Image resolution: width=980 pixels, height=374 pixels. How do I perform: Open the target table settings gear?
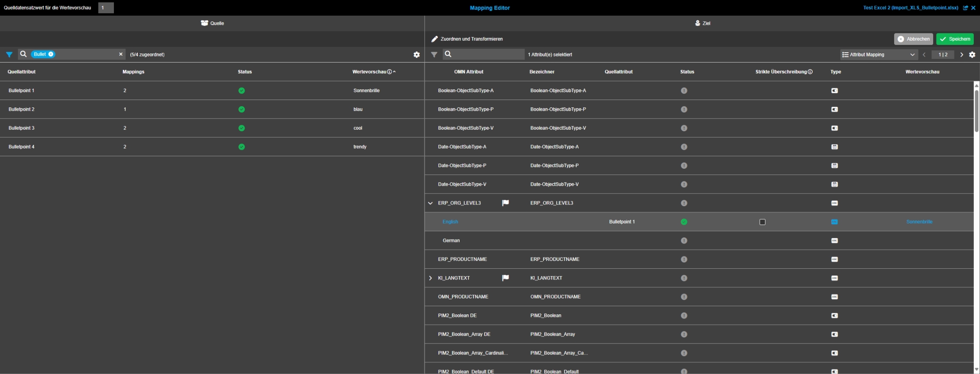[972, 55]
